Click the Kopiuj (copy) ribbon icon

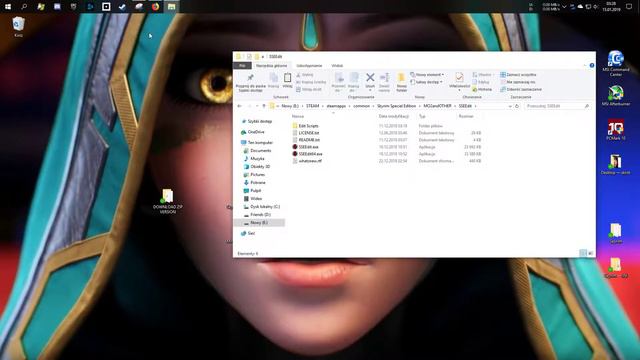coord(273,78)
